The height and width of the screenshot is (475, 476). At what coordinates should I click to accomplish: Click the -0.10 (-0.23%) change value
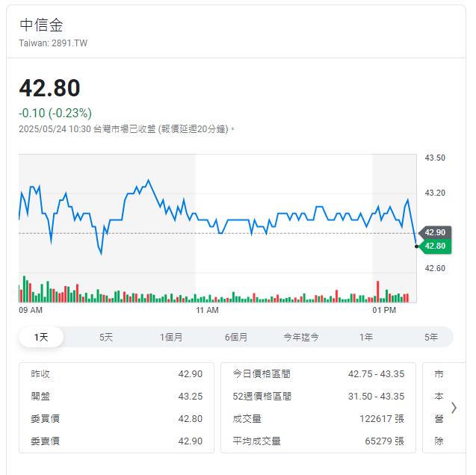click(55, 113)
